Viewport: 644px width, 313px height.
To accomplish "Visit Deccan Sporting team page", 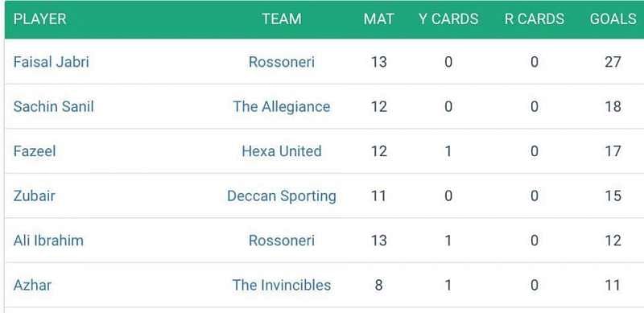I will pos(281,196).
